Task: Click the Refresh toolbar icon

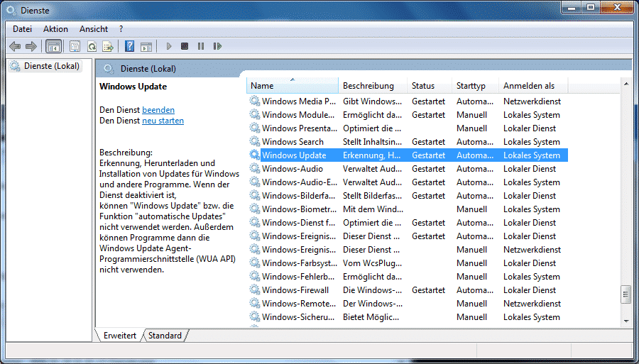Action: tap(92, 46)
